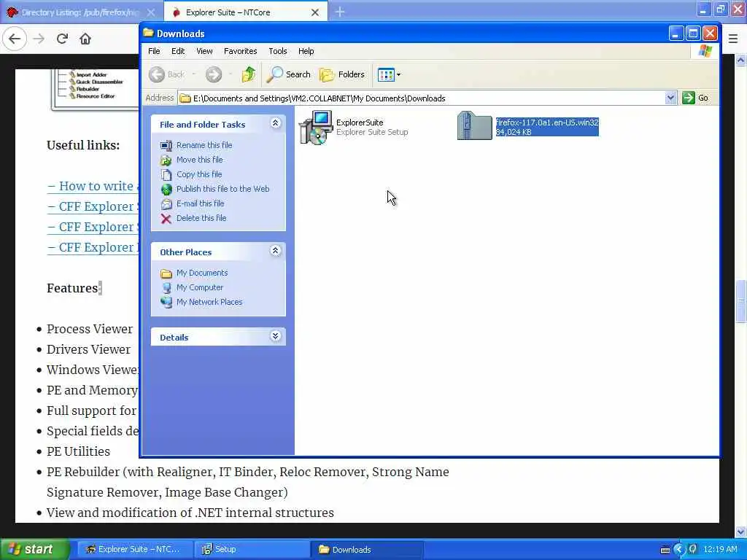
Task: Open the Search pane in Downloads window
Action: pos(289,74)
